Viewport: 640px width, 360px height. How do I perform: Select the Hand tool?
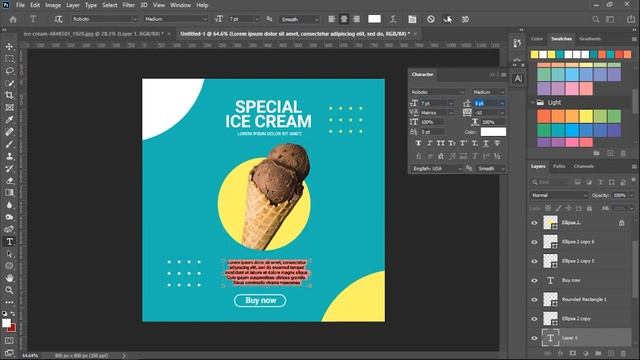click(x=9, y=278)
